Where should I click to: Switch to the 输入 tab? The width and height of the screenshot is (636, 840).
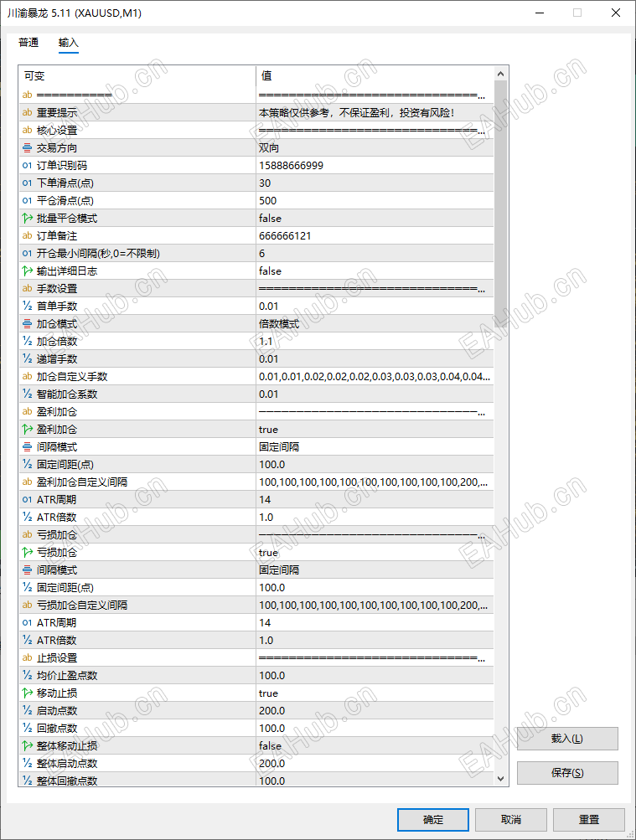tap(68, 43)
